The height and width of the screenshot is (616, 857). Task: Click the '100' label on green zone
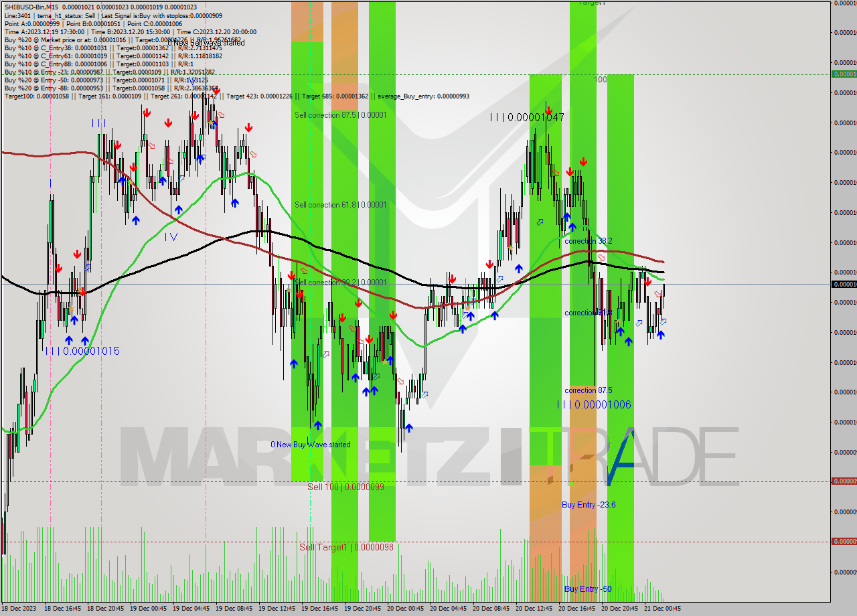pyautogui.click(x=601, y=80)
